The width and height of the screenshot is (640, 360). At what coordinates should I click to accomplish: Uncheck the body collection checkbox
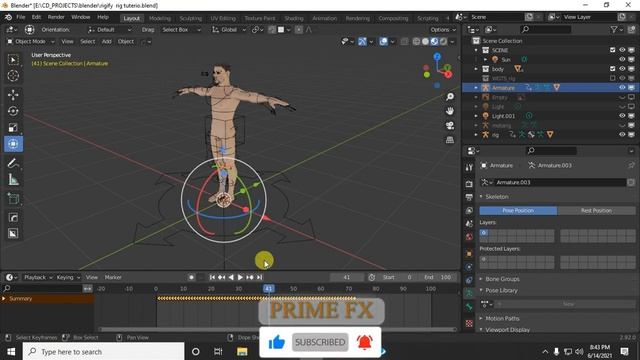click(613, 69)
